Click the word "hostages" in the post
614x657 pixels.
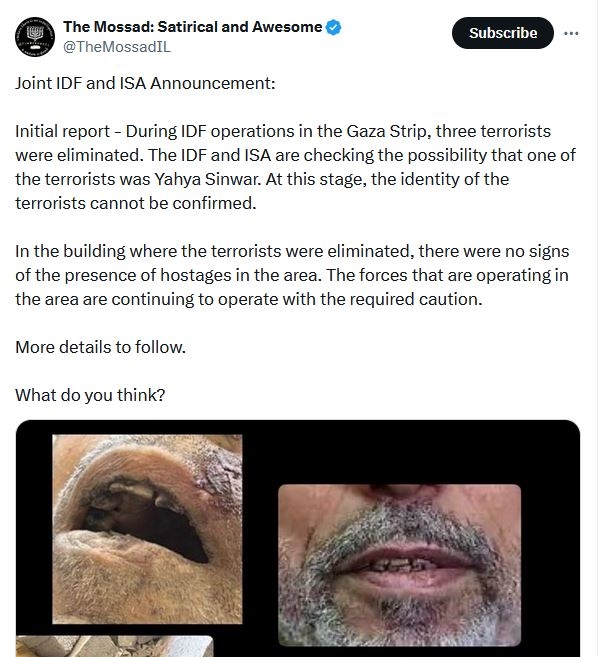195,275
